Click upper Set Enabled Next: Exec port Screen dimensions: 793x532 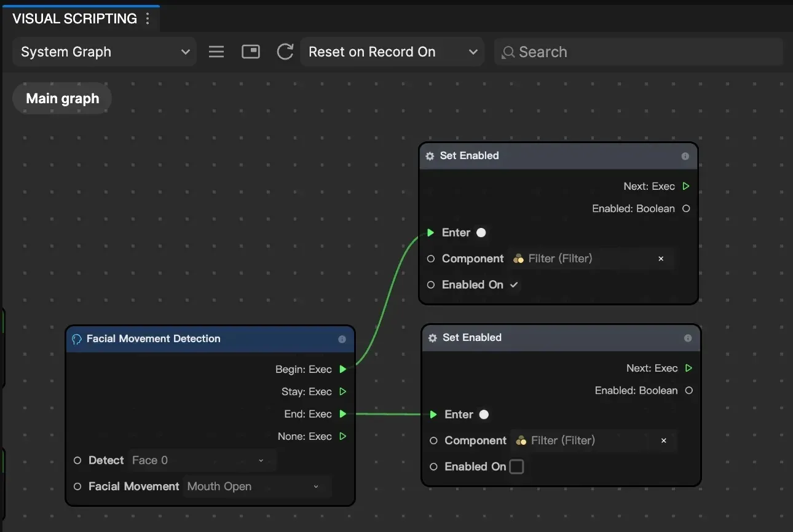tap(686, 186)
